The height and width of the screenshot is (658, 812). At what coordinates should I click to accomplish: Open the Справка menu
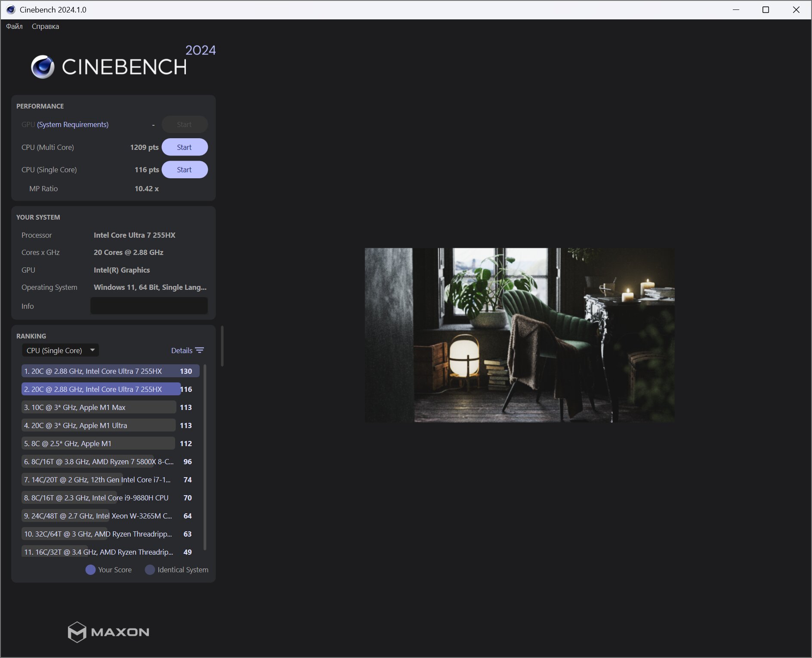[45, 26]
